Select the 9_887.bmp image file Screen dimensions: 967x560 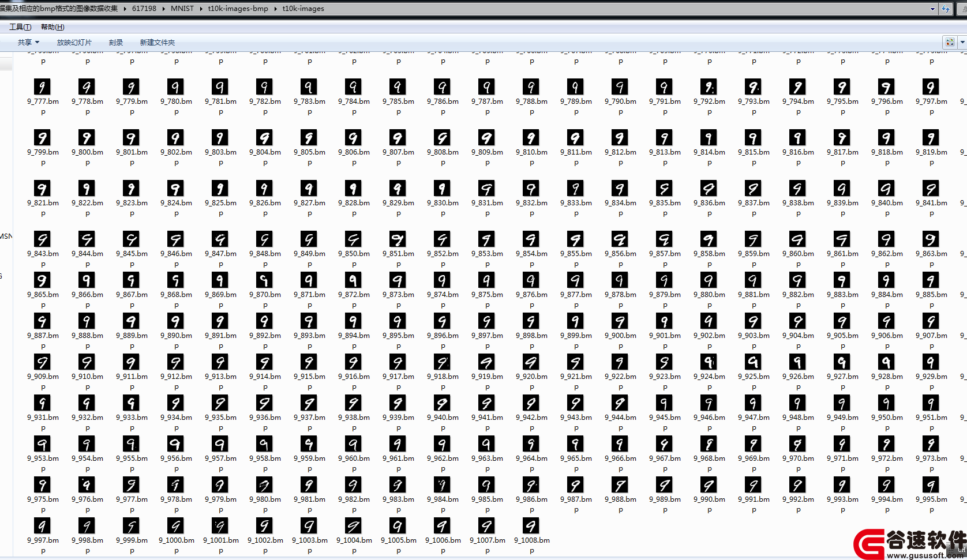coord(43,330)
